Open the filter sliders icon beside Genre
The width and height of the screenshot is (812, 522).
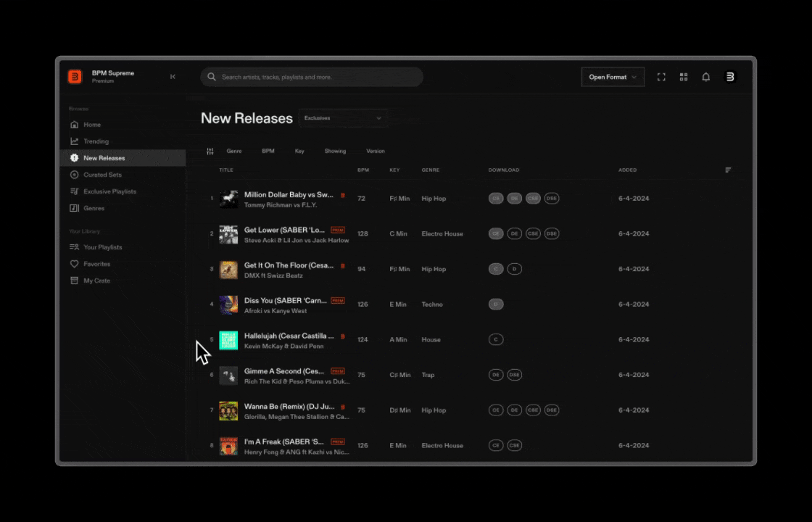pos(210,152)
